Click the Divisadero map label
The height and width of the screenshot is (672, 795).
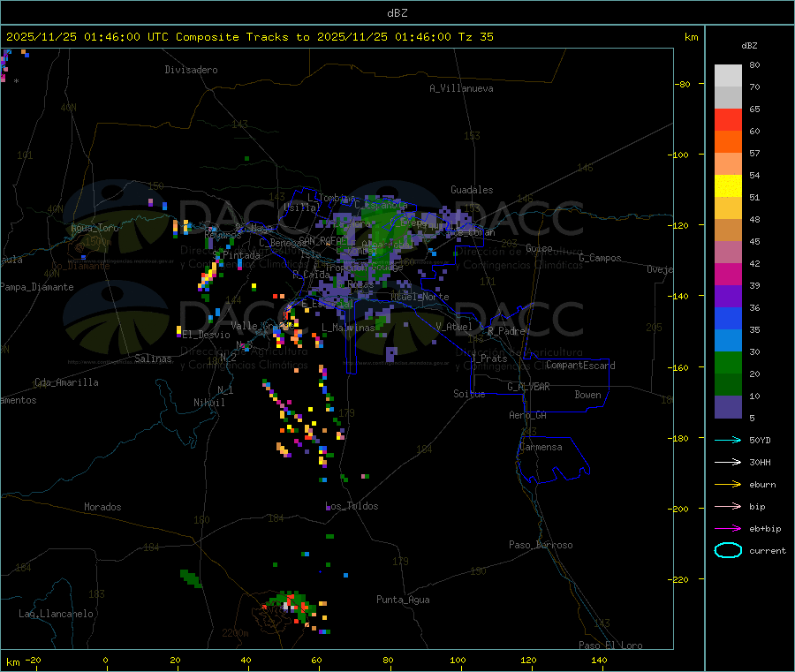(x=191, y=70)
